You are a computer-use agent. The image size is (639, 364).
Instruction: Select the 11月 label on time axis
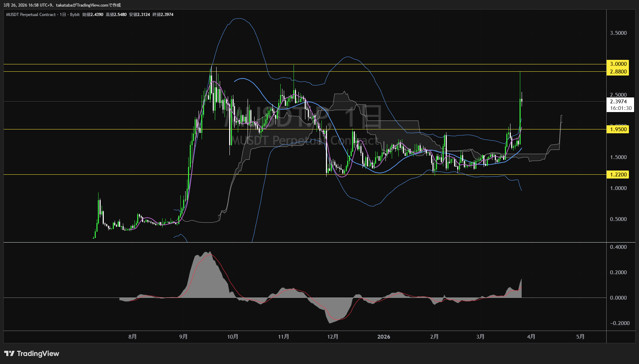click(x=283, y=337)
